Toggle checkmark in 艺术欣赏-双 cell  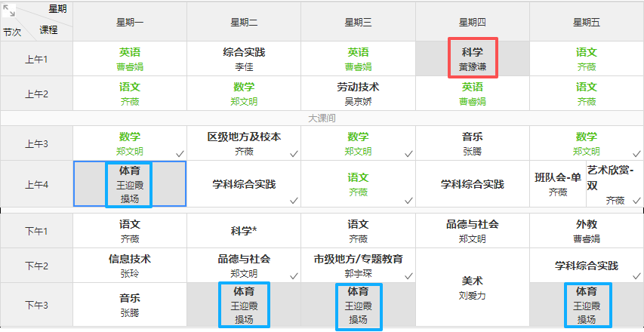pyautogui.click(x=636, y=201)
